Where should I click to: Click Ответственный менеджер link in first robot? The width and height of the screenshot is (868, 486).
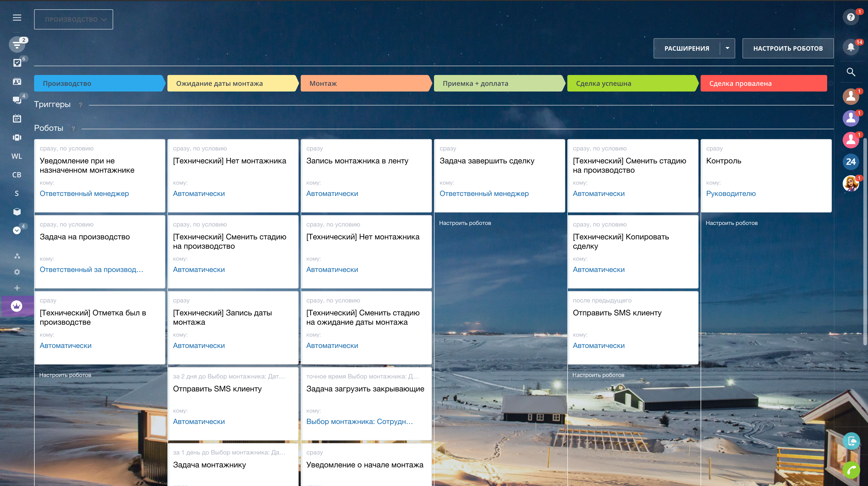point(84,194)
